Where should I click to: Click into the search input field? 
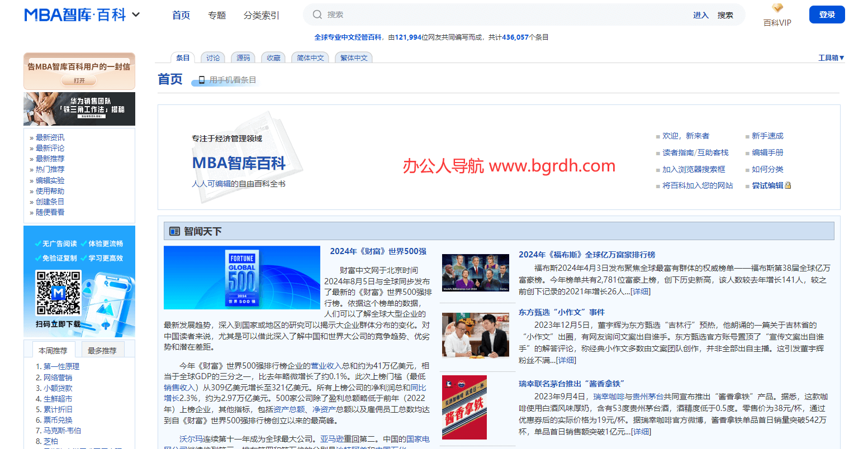[503, 15]
